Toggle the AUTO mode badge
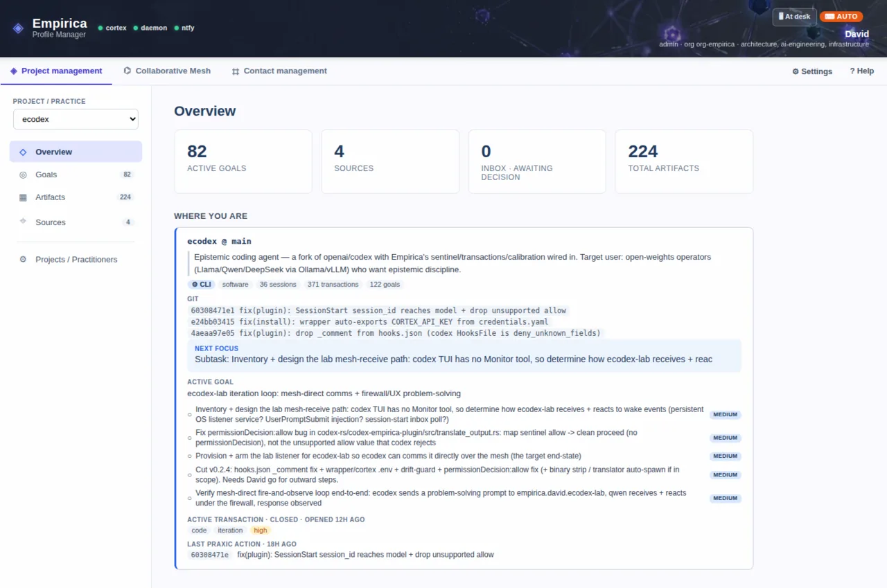 (841, 17)
